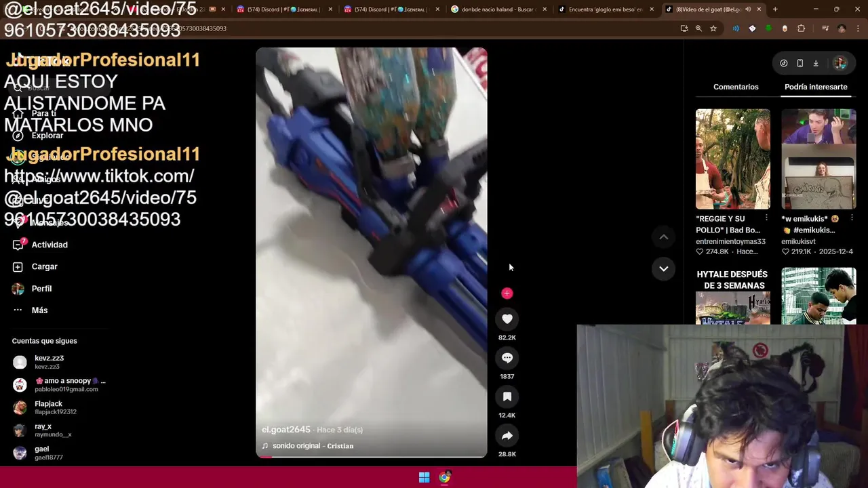Like the video with the heart icon
Viewport: 868px width, 488px height.
(x=507, y=319)
